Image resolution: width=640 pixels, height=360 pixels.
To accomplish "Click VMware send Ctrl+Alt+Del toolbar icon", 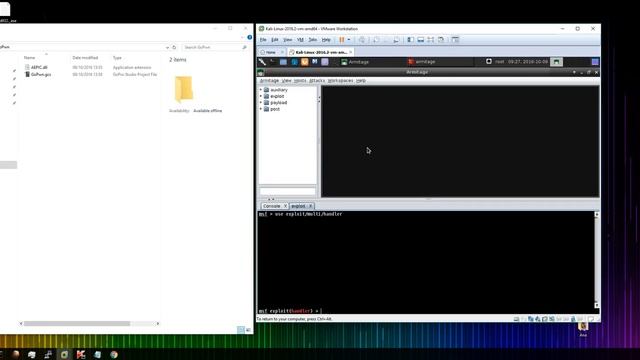I will click(x=362, y=40).
